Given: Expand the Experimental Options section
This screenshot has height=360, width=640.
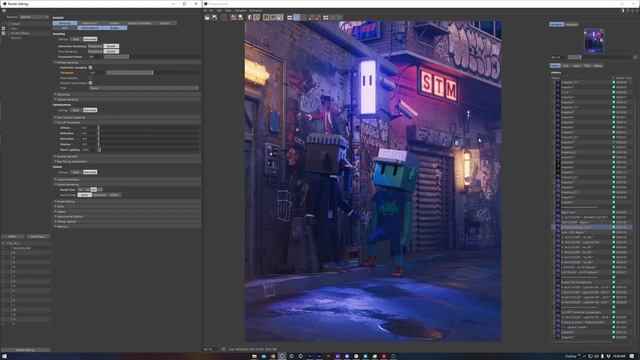Looking at the screenshot, I should (127, 216).
